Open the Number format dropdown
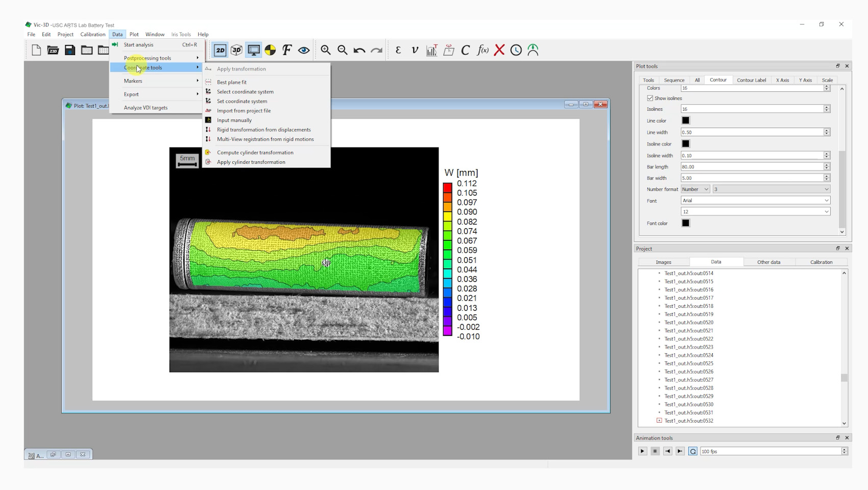 [x=695, y=189]
